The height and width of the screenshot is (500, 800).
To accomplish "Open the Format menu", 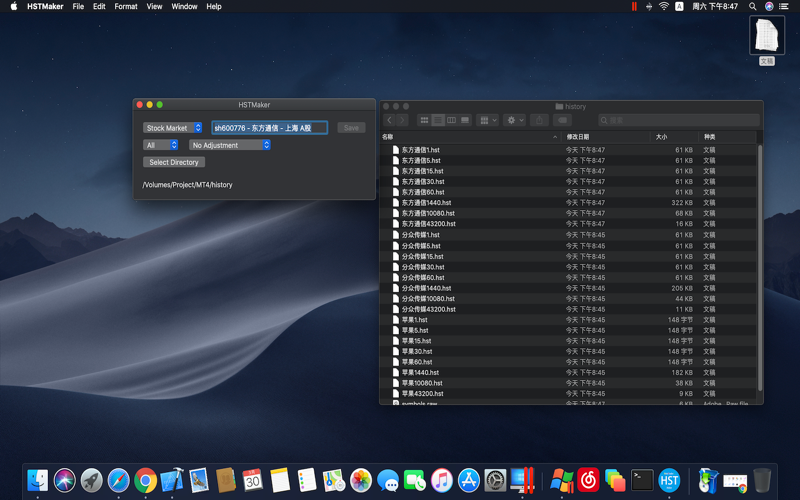I will click(126, 6).
